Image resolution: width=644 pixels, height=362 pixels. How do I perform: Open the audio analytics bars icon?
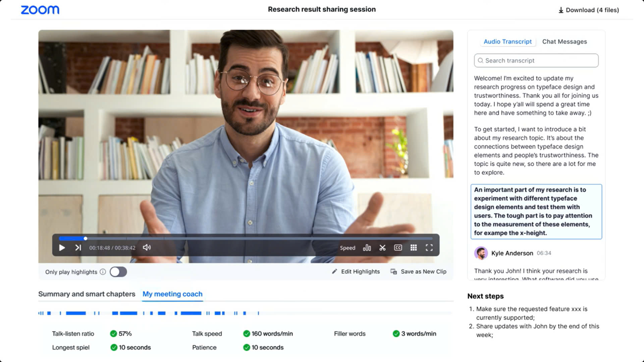[x=367, y=248]
